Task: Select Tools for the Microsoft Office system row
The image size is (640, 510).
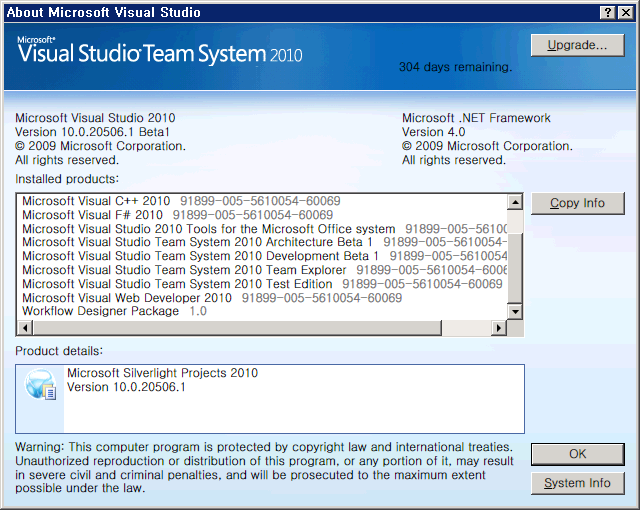Action: tap(264, 228)
